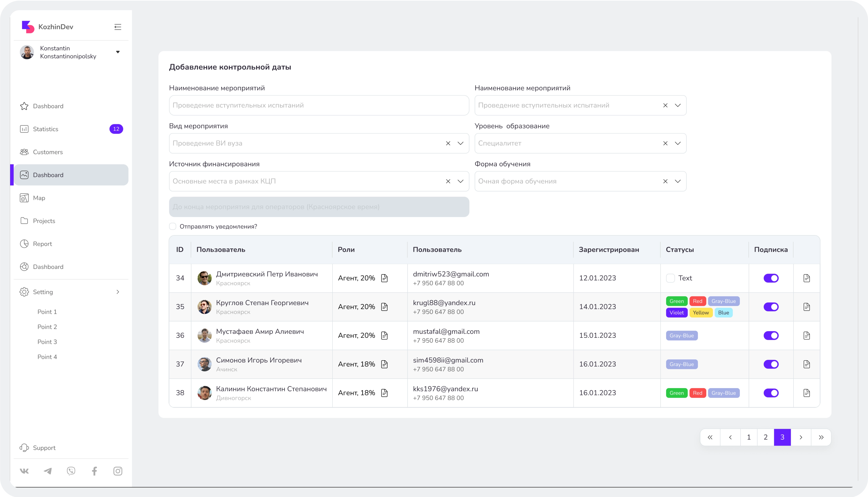Open the Форма обучения dropdown

tap(677, 181)
